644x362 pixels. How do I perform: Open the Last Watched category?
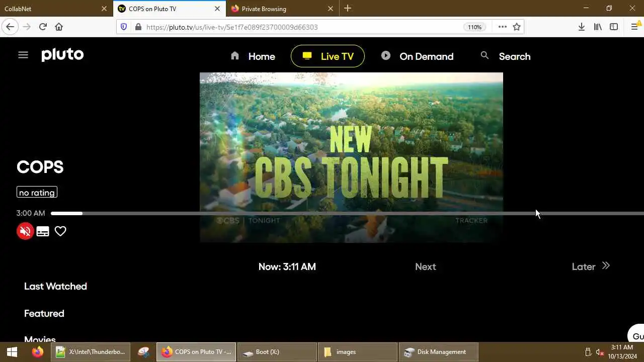coord(55,286)
